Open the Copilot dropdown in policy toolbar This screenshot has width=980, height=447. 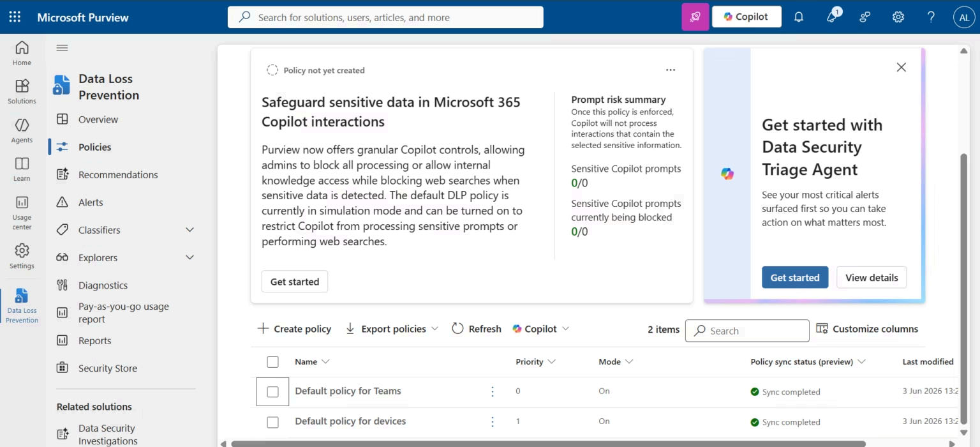tap(540, 329)
